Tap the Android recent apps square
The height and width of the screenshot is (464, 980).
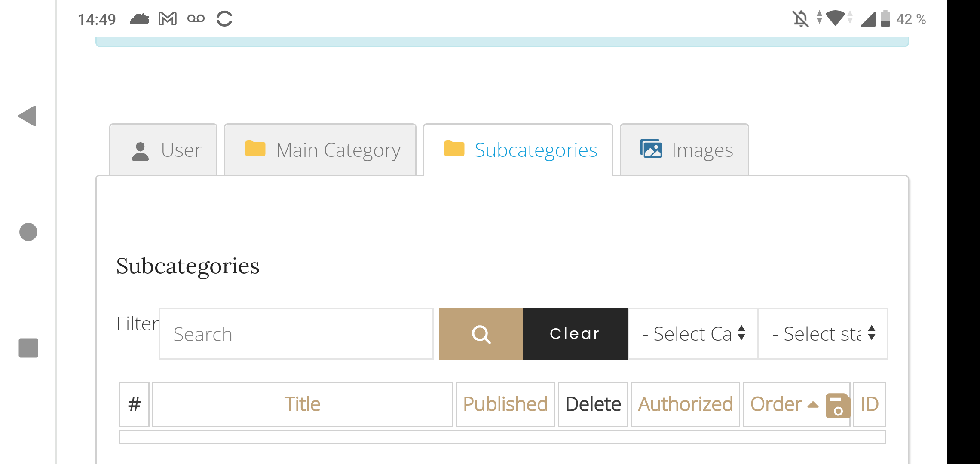(x=28, y=348)
